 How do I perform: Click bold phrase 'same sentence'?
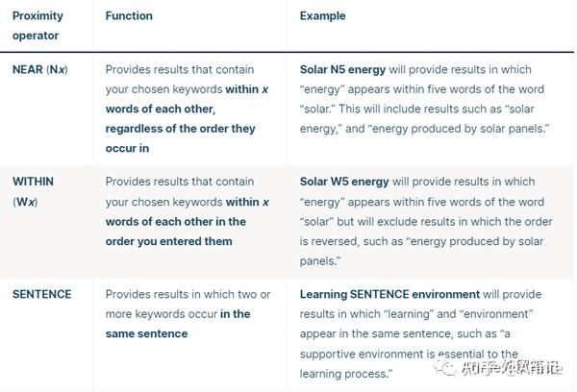point(146,333)
